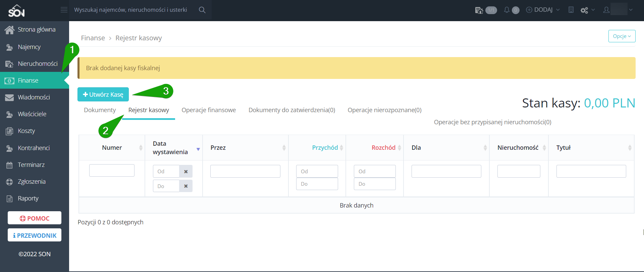
Task: Click the Przychód Od filter input
Action: click(317, 171)
